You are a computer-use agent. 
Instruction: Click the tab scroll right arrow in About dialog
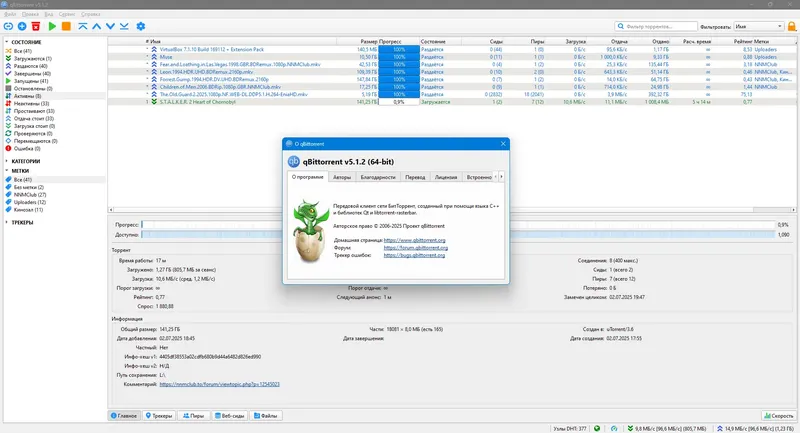(x=502, y=176)
